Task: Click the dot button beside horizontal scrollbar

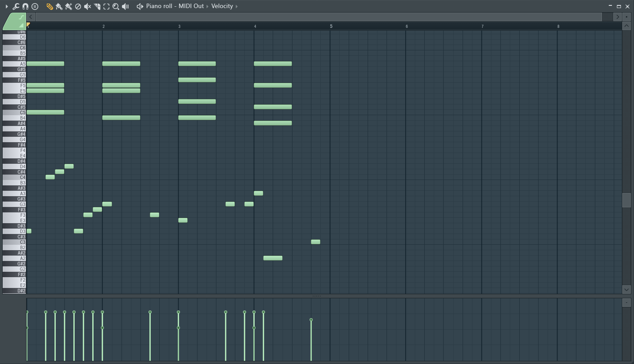Action: (x=626, y=17)
